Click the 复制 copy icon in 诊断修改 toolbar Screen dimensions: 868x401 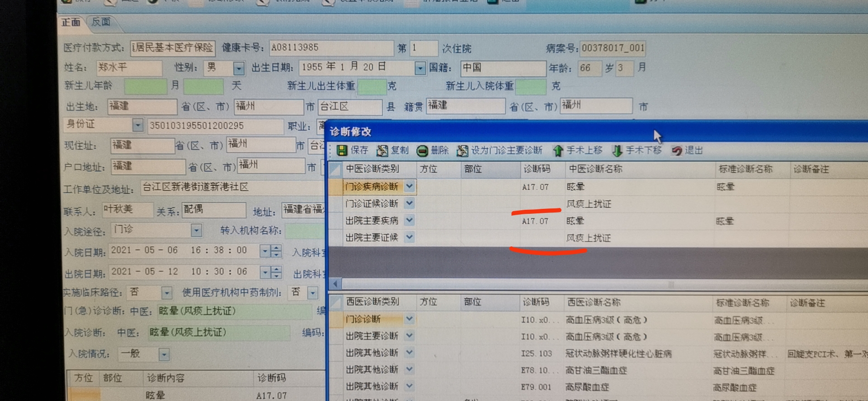coord(382,151)
